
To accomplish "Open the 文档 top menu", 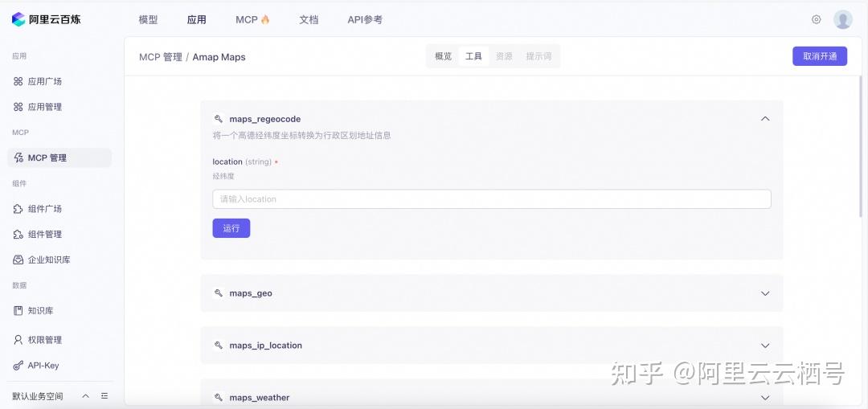I will pos(309,19).
